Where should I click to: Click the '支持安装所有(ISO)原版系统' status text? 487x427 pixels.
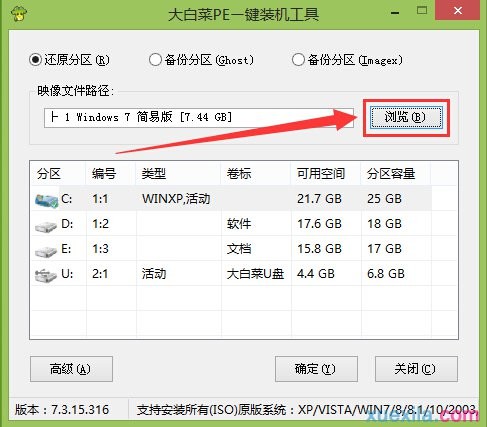211,410
